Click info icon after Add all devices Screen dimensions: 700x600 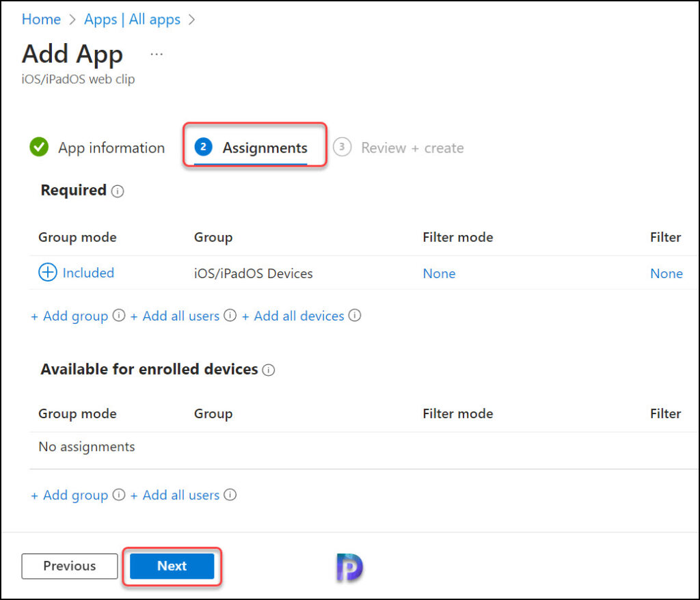[355, 316]
